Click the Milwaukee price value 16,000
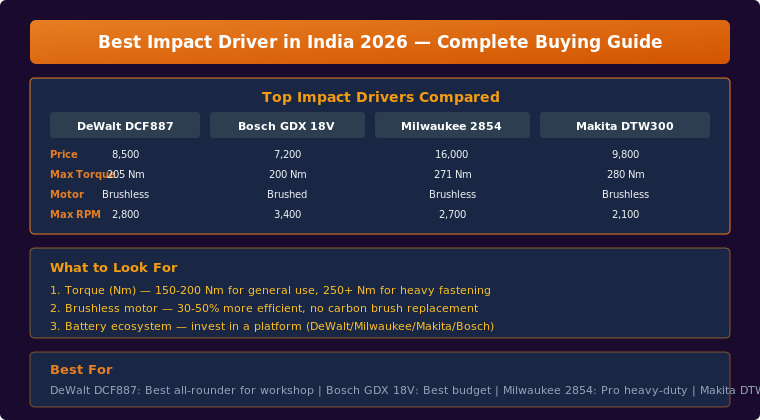 tap(452, 155)
